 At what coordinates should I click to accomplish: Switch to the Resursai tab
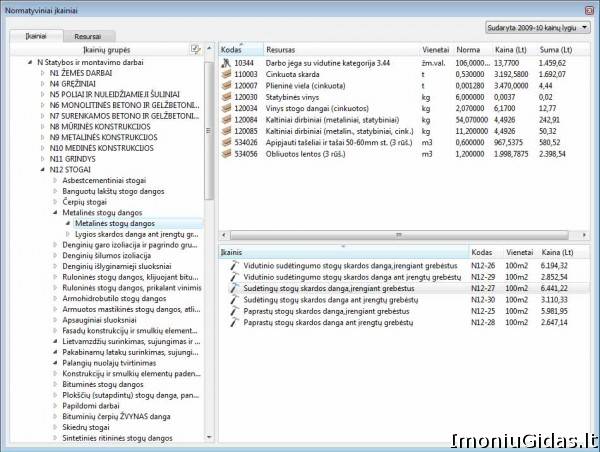(87, 35)
